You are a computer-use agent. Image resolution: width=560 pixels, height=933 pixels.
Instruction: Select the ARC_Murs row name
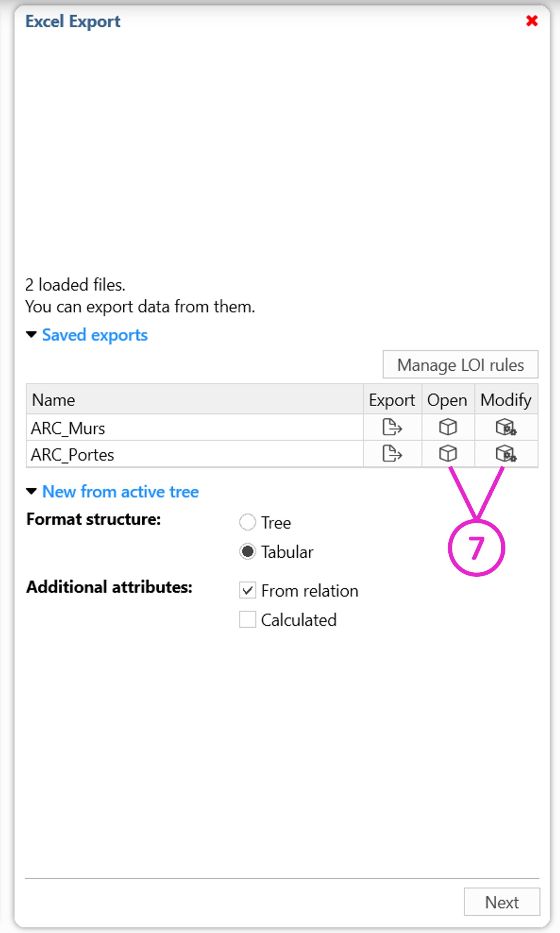[x=68, y=428]
